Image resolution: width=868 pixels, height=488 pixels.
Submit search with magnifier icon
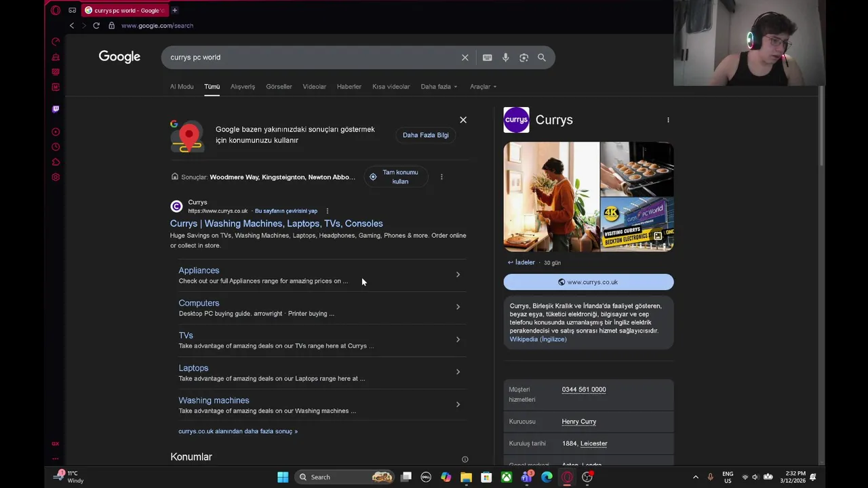542,58
